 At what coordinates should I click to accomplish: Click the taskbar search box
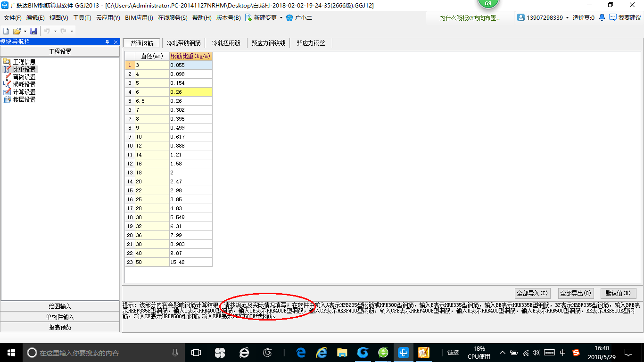tap(103, 353)
